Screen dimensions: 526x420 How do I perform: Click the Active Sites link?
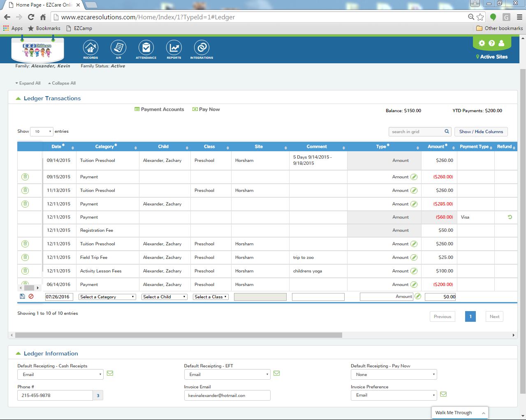(492, 57)
